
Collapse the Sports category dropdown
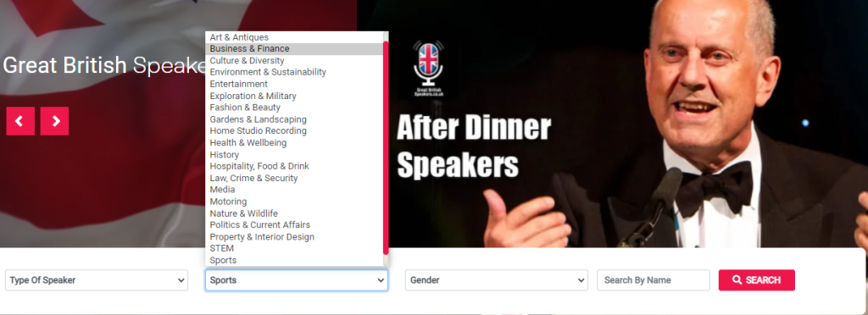[297, 280]
